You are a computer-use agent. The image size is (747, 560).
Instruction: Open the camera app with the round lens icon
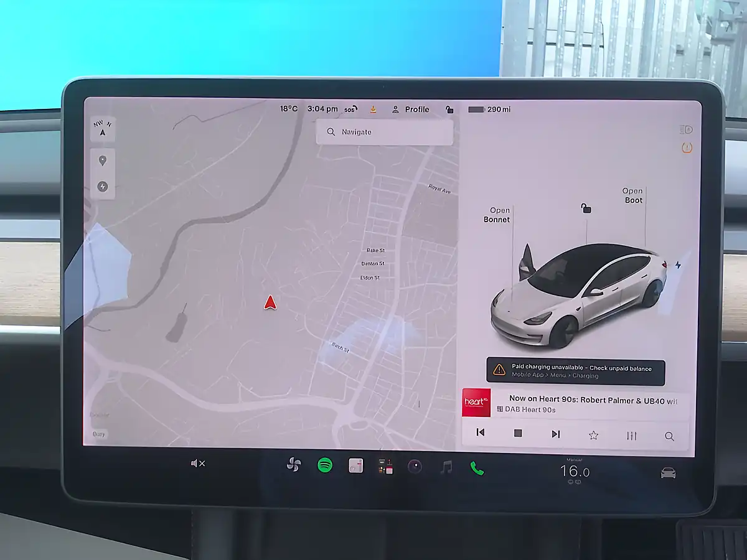tap(415, 467)
